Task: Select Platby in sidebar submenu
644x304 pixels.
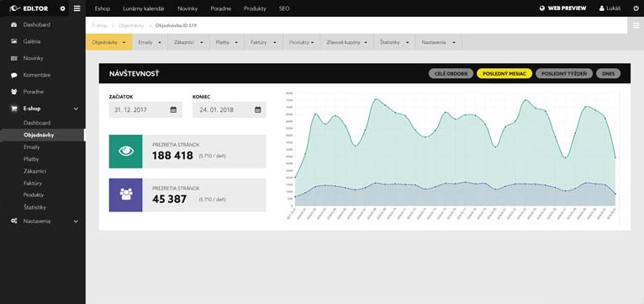Action: (31, 159)
